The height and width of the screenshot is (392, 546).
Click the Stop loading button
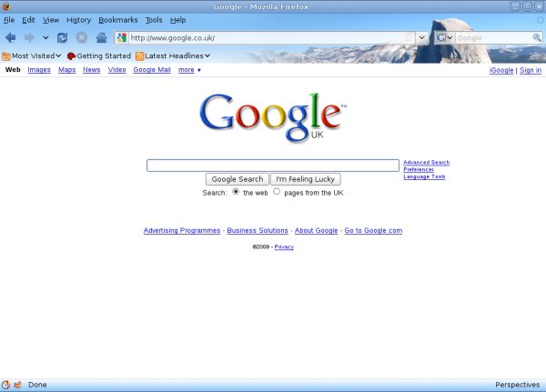(82, 37)
